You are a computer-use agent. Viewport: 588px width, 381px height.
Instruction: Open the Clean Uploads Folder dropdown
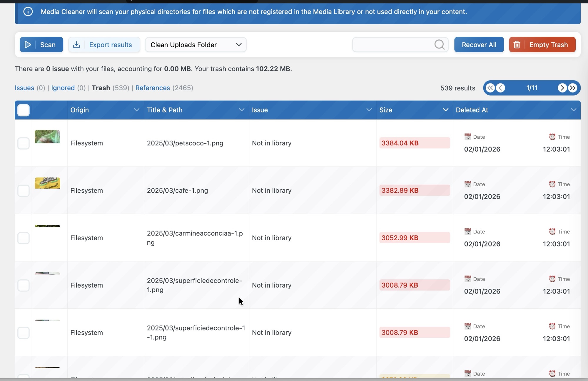coord(196,45)
